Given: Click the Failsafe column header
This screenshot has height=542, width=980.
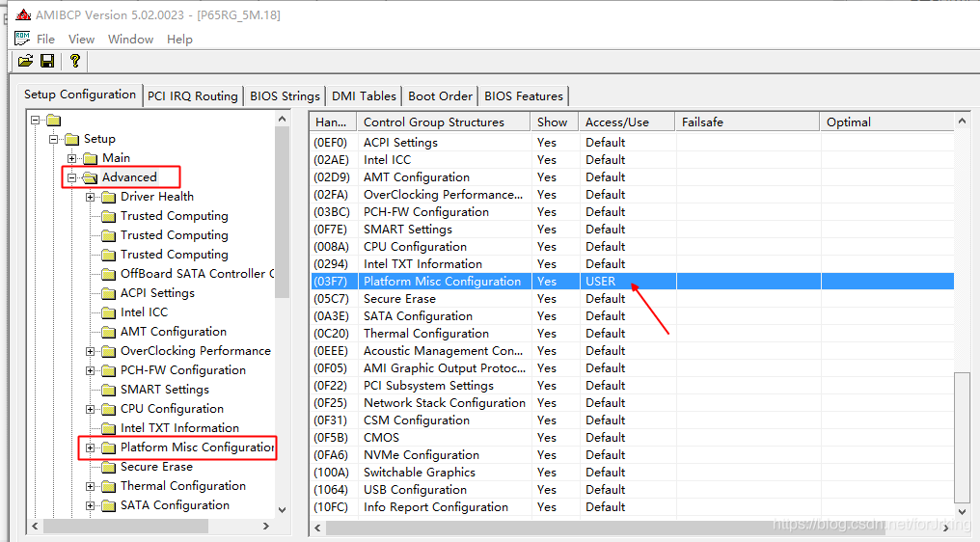Looking at the screenshot, I should pyautogui.click(x=747, y=122).
